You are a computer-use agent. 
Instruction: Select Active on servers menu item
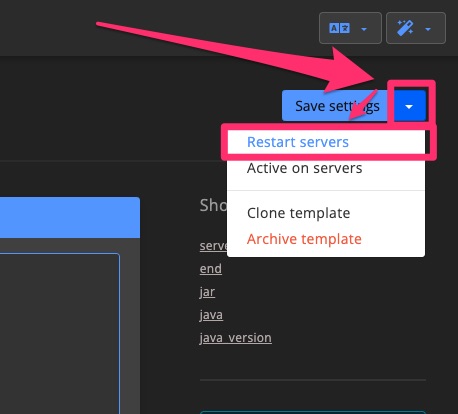pyautogui.click(x=304, y=168)
